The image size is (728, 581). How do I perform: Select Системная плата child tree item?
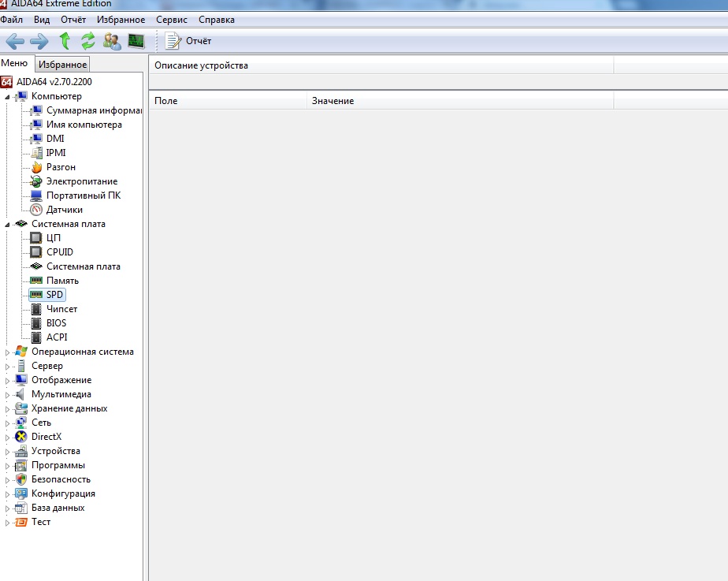[83, 266]
